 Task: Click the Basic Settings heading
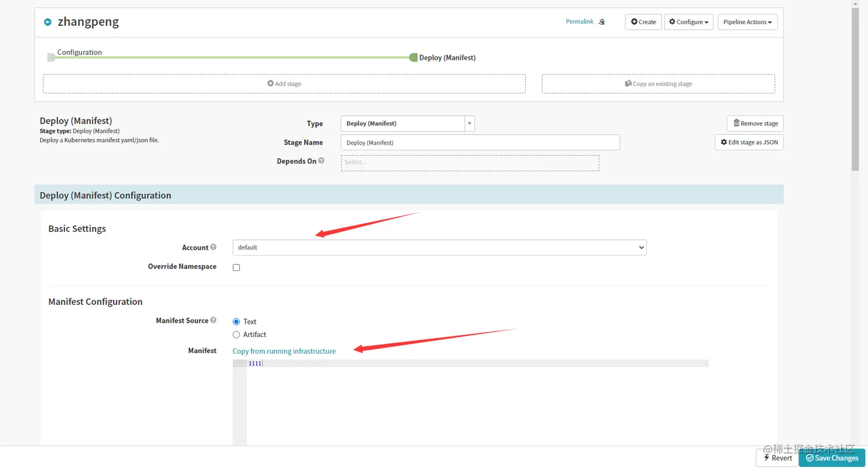point(77,229)
